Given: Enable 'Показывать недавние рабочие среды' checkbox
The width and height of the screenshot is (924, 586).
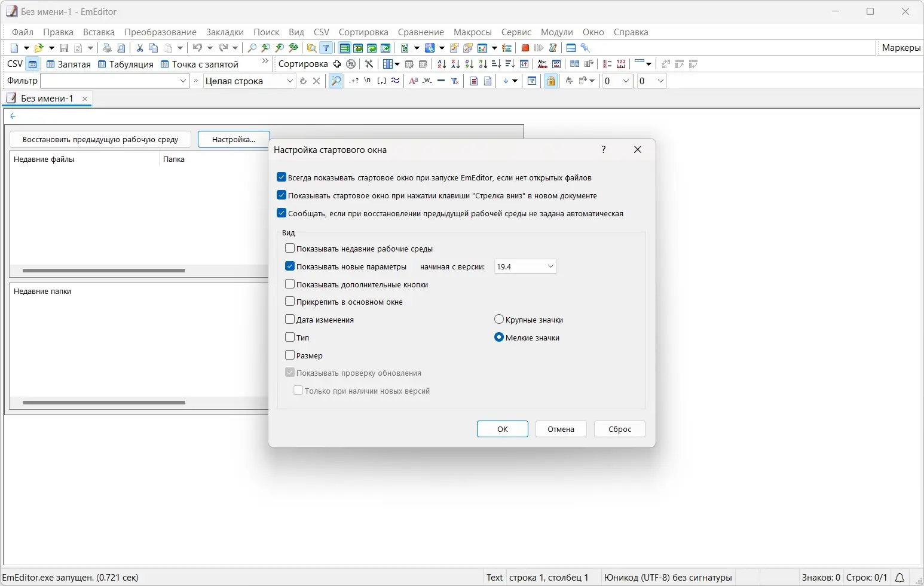Looking at the screenshot, I should [x=290, y=248].
